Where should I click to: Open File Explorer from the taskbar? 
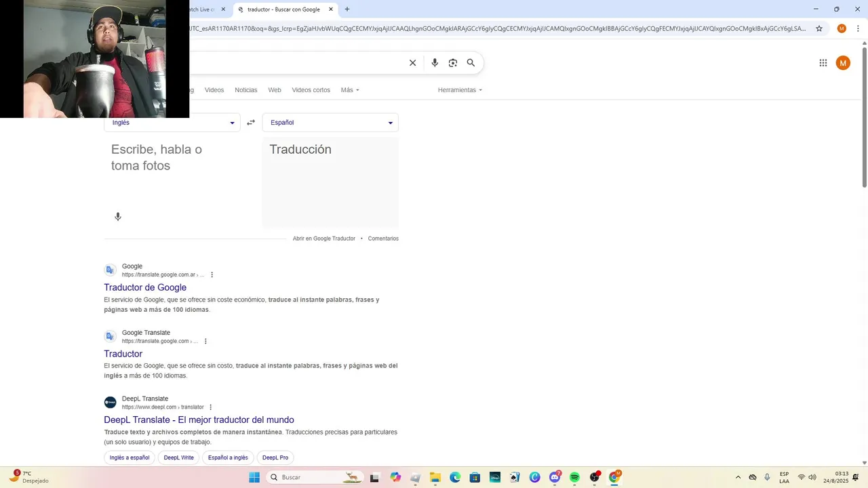(435, 477)
